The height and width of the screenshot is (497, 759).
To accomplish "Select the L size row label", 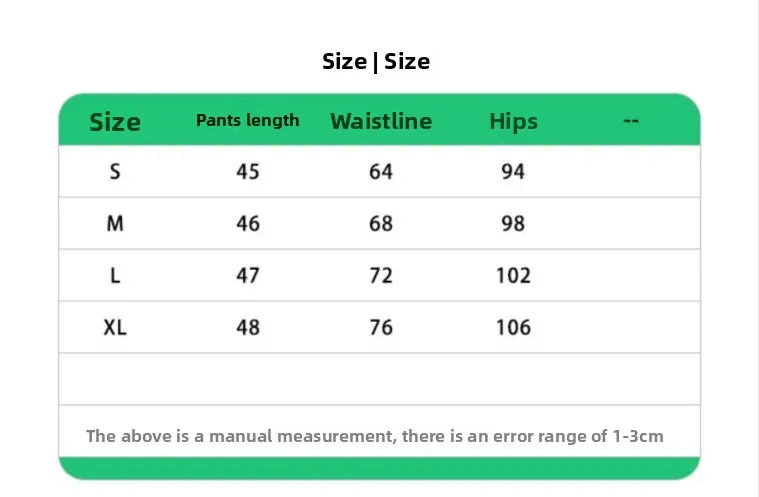I will (x=115, y=276).
